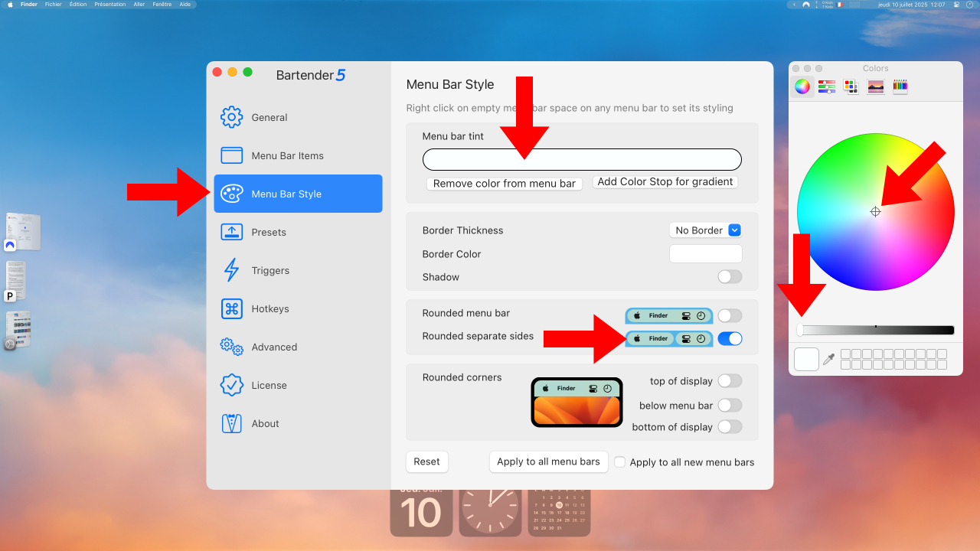The width and height of the screenshot is (980, 551).
Task: Click the current color swatch in Colors
Action: coord(806,359)
